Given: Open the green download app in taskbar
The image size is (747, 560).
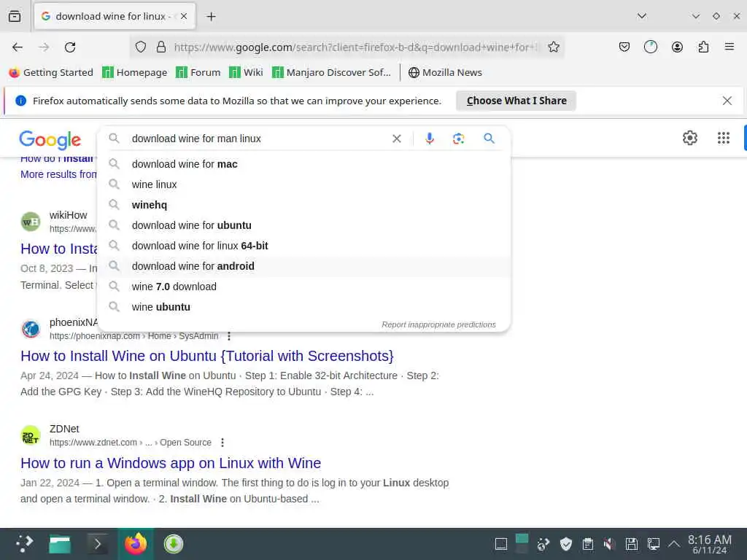Looking at the screenshot, I should coord(174,544).
